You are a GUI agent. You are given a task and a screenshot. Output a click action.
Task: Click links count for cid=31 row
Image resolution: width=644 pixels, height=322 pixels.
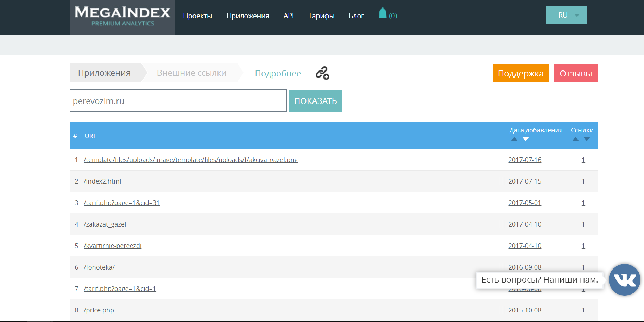[x=583, y=203]
